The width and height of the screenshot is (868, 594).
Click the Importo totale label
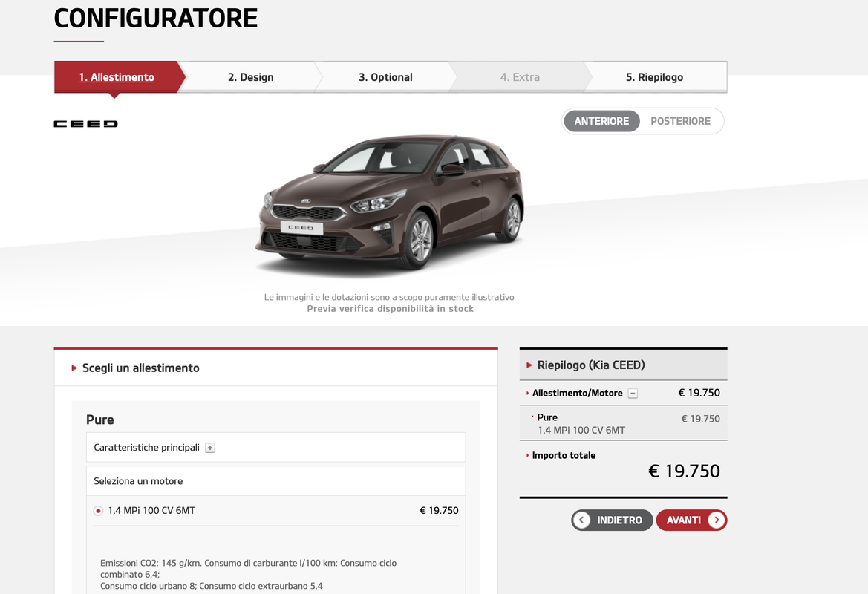click(564, 456)
